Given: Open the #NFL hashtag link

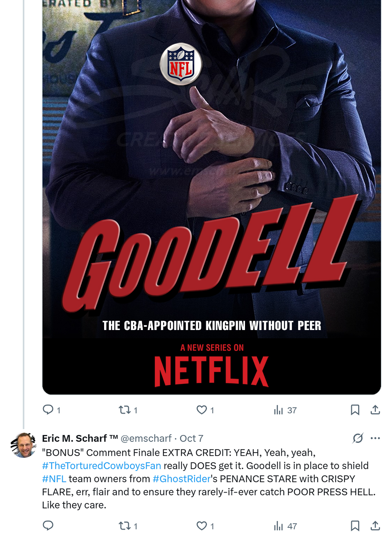Looking at the screenshot, I should click(54, 479).
